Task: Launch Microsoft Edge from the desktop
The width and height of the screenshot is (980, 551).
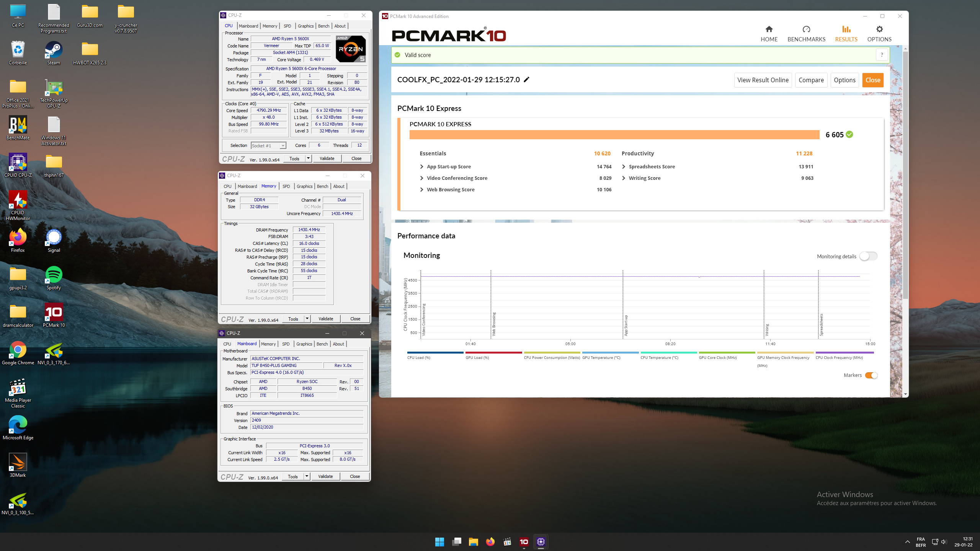Action: [18, 428]
